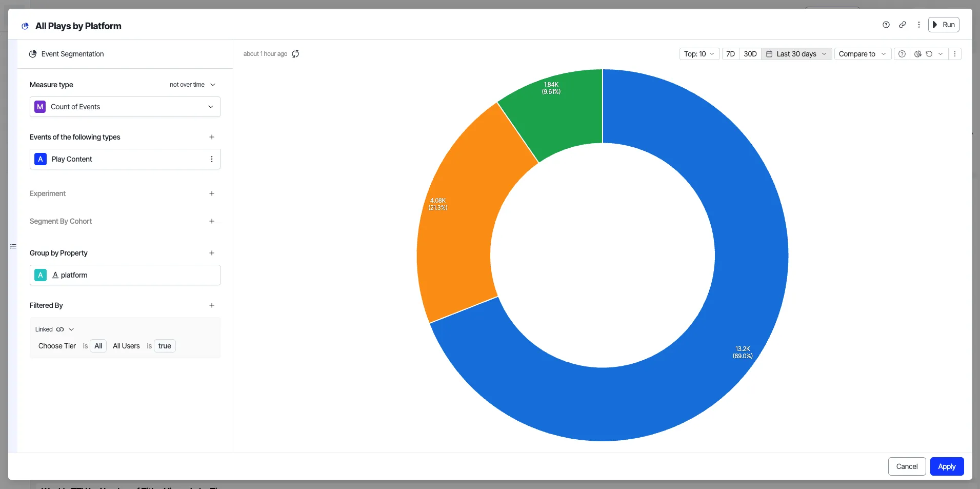This screenshot has height=489, width=980.
Task: Apply the chart changes
Action: pos(947,466)
